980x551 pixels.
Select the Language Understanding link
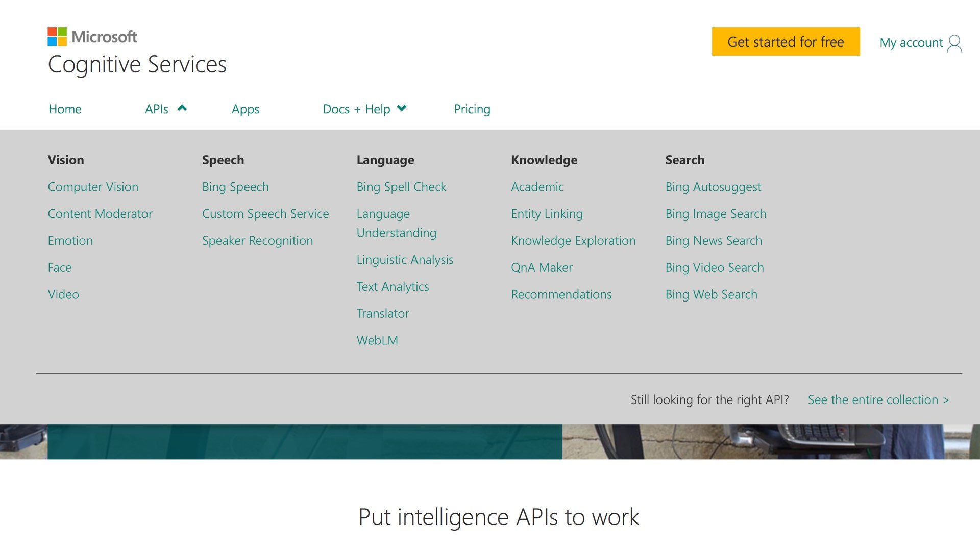(x=396, y=223)
